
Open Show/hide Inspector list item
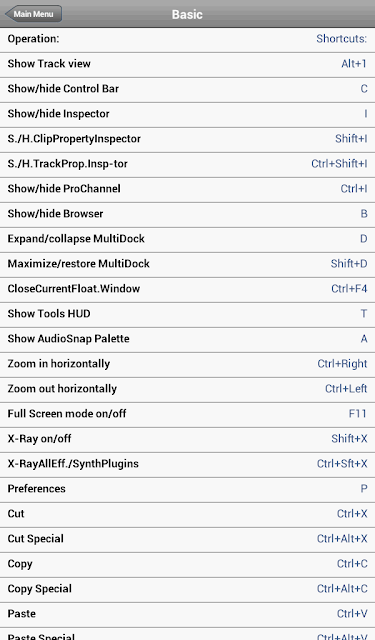point(187,114)
